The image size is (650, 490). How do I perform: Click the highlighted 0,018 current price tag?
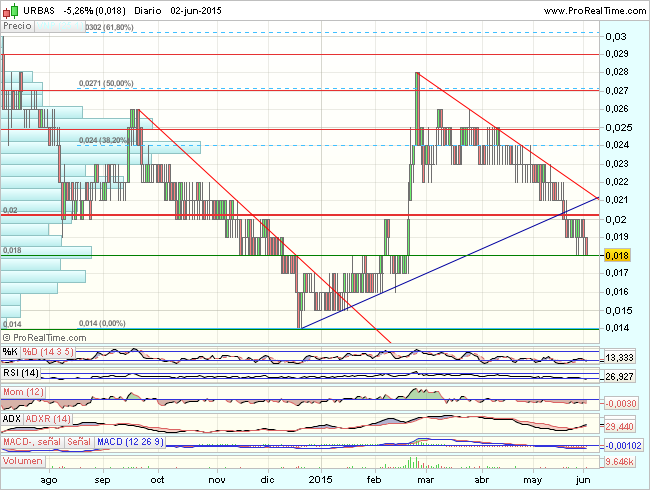click(x=617, y=256)
